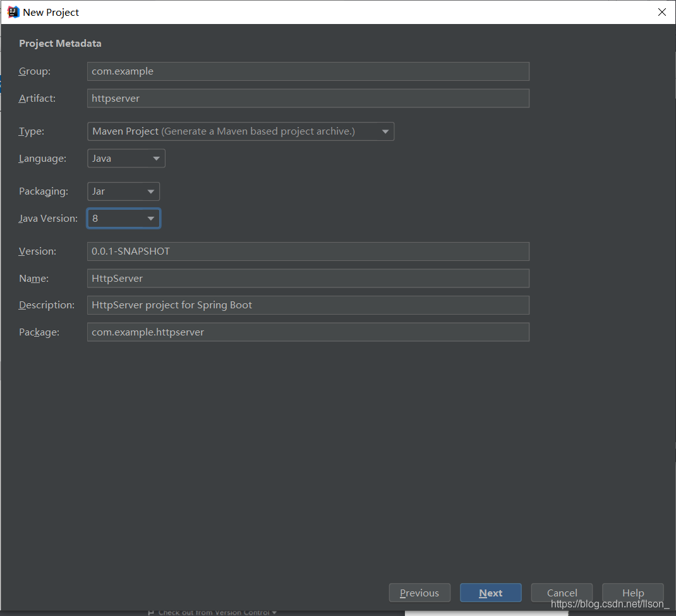Close the New Project dialog
676x616 pixels.
coord(661,12)
